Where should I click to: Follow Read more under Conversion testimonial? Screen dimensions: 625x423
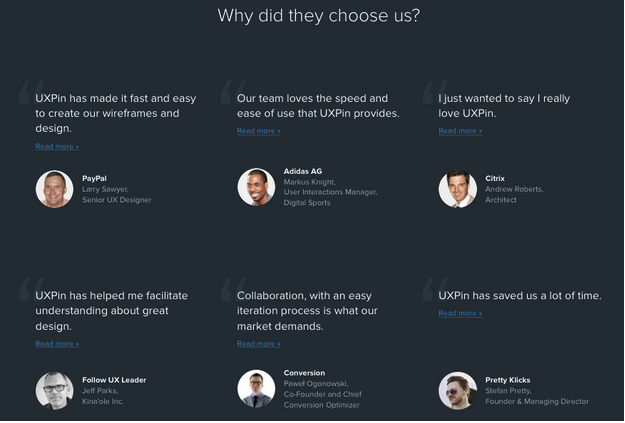pos(259,344)
